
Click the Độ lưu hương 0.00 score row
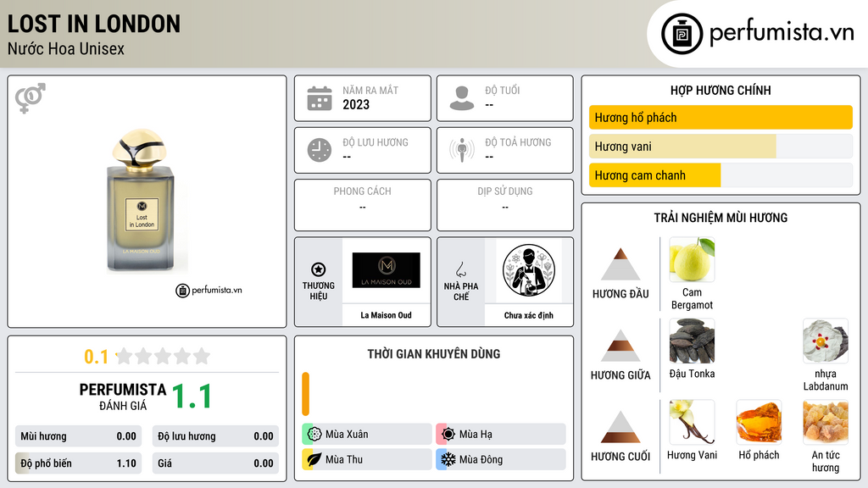(215, 436)
